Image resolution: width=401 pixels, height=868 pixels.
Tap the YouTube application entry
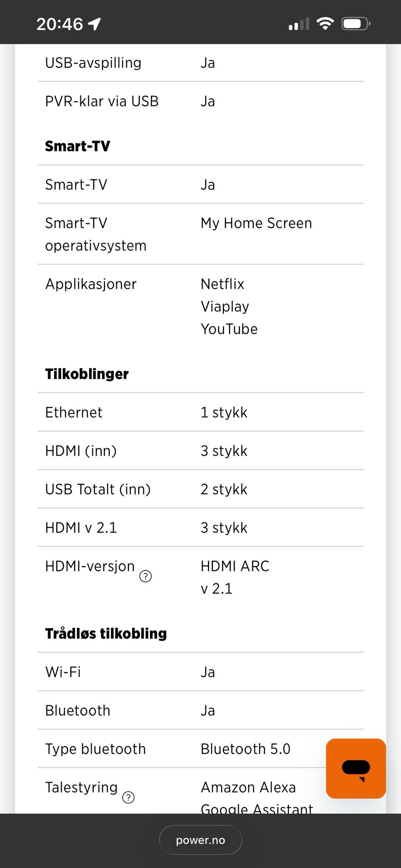pos(229,329)
